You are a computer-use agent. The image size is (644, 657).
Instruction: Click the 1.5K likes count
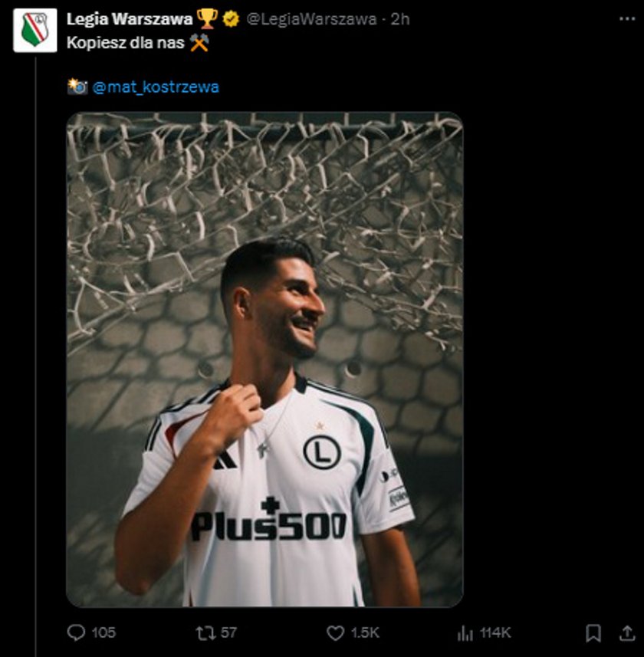(x=365, y=632)
